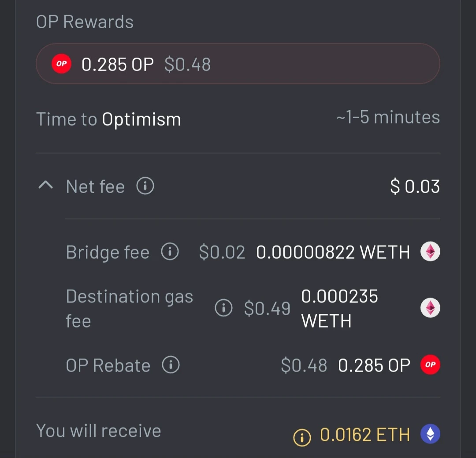The width and height of the screenshot is (476, 458).
Task: Click the 0.0162 ETH receive amount
Action: tap(365, 435)
